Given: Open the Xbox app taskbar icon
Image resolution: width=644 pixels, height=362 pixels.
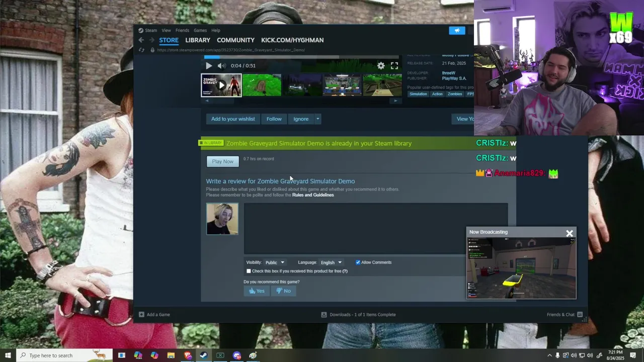Looking at the screenshot, I should (220, 355).
